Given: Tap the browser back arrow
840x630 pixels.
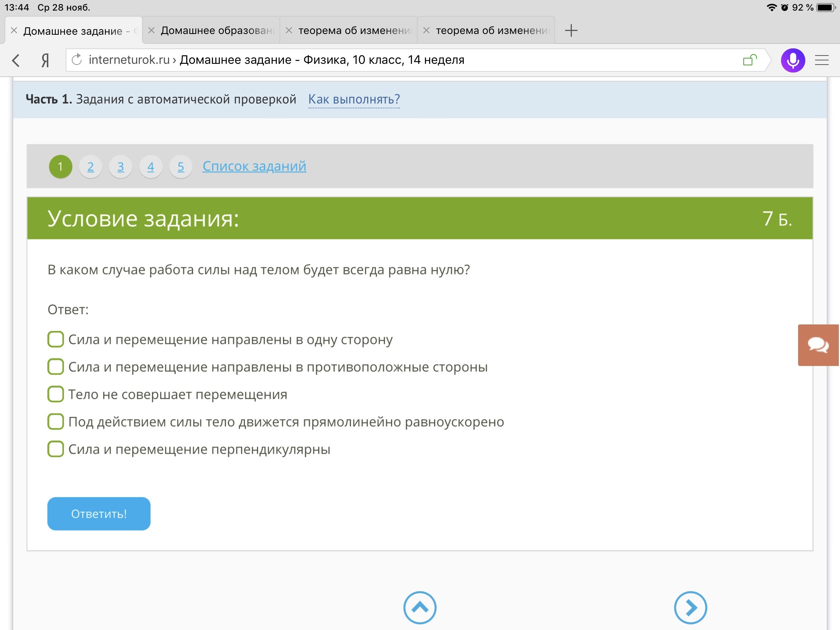Looking at the screenshot, I should pos(16,60).
